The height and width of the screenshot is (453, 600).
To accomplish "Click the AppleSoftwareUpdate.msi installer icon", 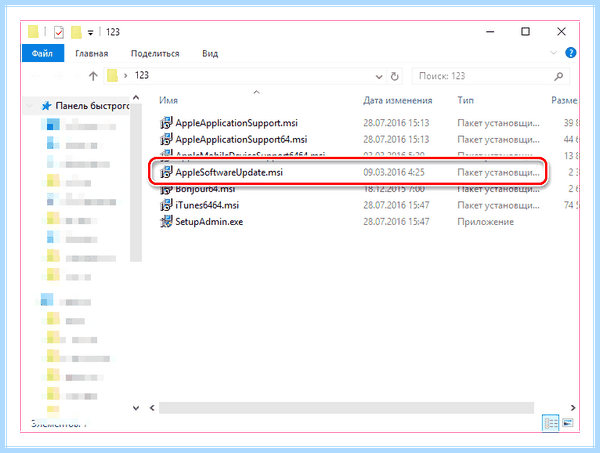I will tap(166, 172).
